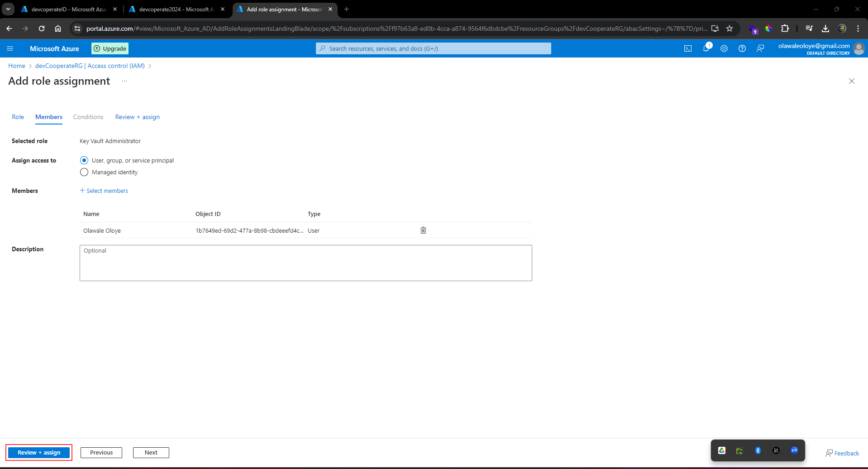Go to the browser home page
The height and width of the screenshot is (469, 868).
tap(58, 29)
